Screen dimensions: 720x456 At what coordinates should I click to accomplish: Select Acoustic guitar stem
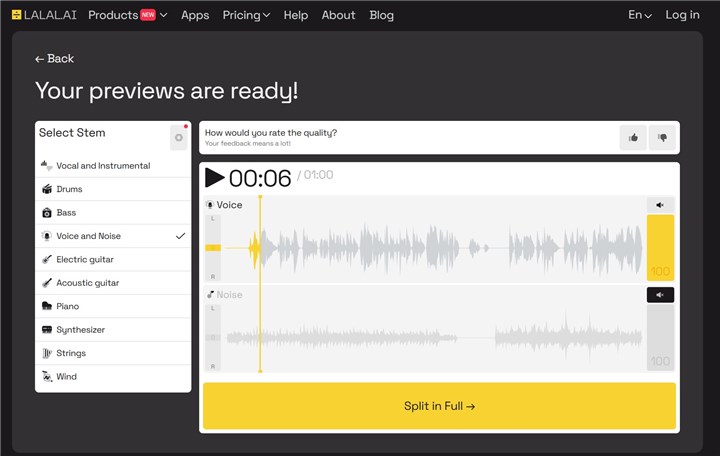tap(113, 282)
